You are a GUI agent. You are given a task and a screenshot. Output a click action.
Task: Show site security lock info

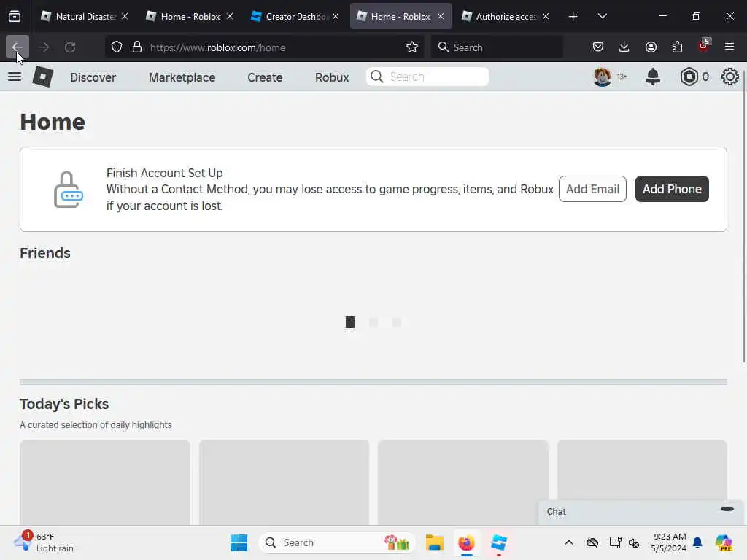tap(137, 47)
